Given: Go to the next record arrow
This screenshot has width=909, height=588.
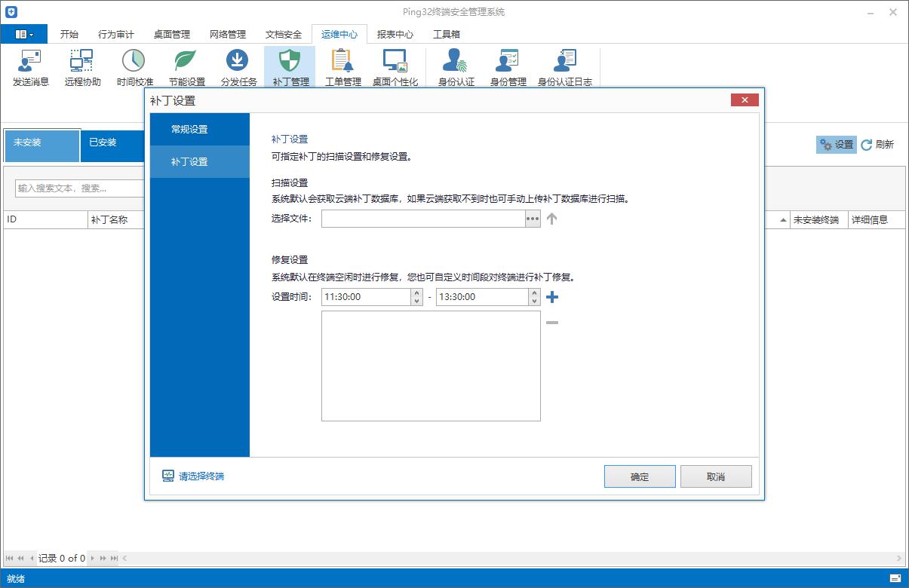Looking at the screenshot, I should [93, 559].
